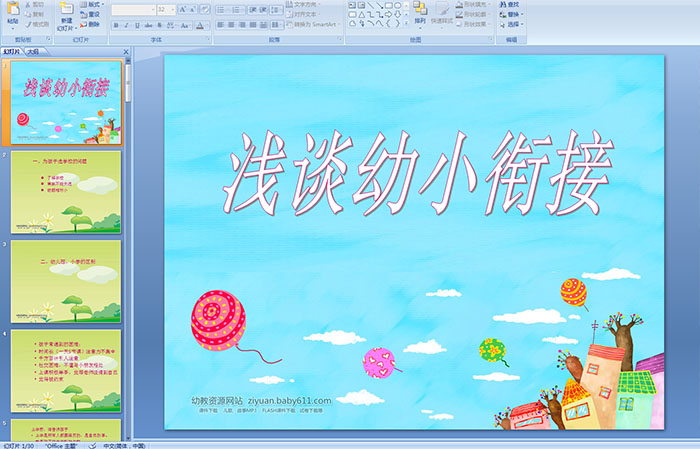Open the Shape Effects (形状效果) menu

pyautogui.click(x=473, y=24)
